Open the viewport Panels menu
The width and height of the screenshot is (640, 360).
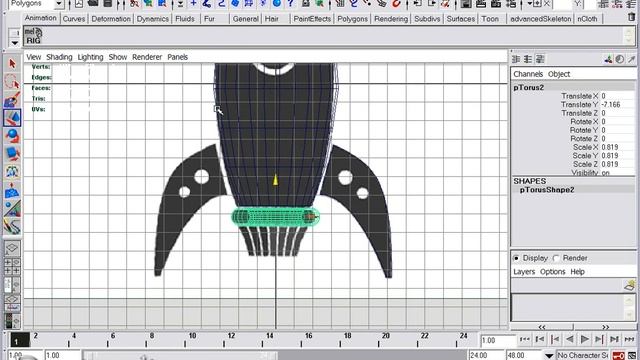[x=178, y=57]
